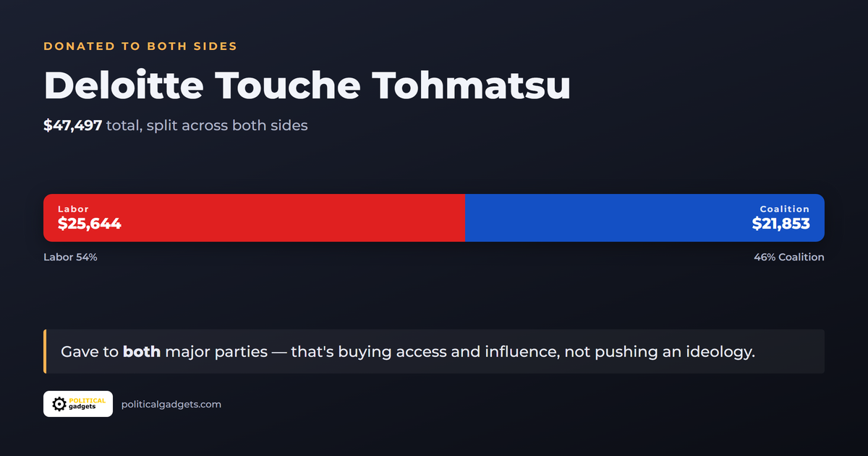The width and height of the screenshot is (868, 456).
Task: Click the Political Gadgets logo badge text
Action: pyautogui.click(x=87, y=404)
